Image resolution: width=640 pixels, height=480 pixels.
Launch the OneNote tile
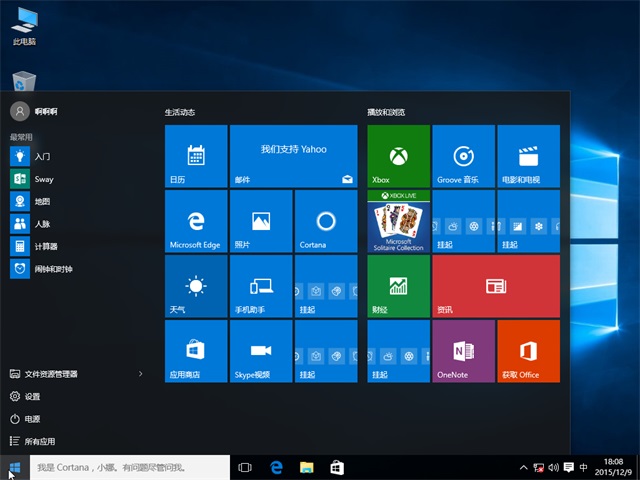[x=463, y=351]
